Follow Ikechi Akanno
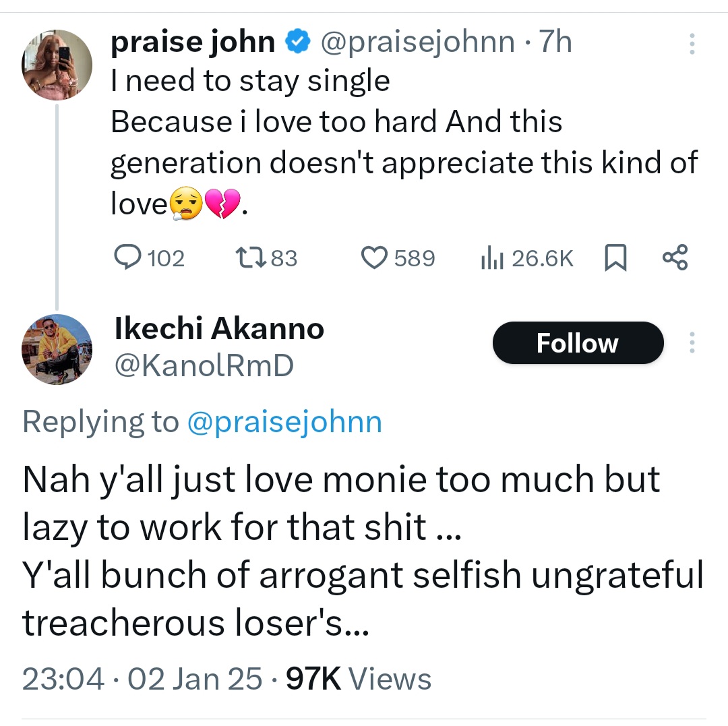 tap(578, 343)
